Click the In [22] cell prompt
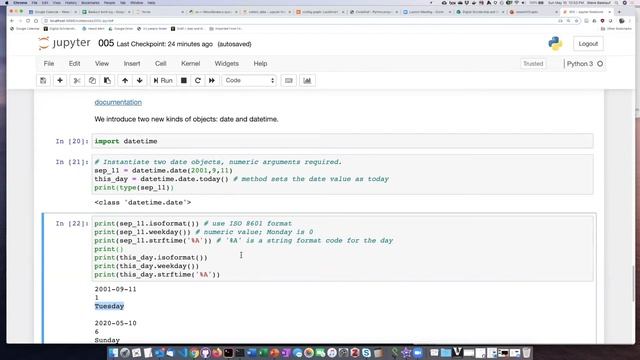Viewport: 640px width, 360px height. 71,224
